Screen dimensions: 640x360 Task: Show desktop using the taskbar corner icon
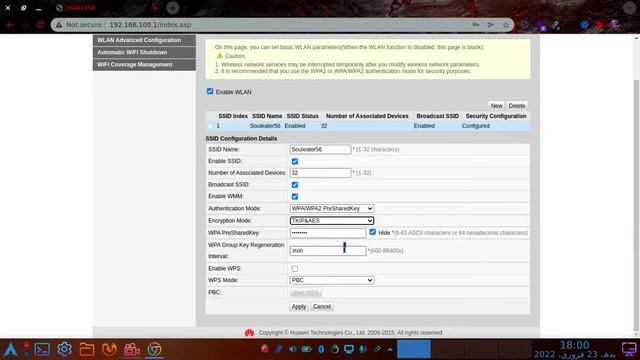point(629,349)
